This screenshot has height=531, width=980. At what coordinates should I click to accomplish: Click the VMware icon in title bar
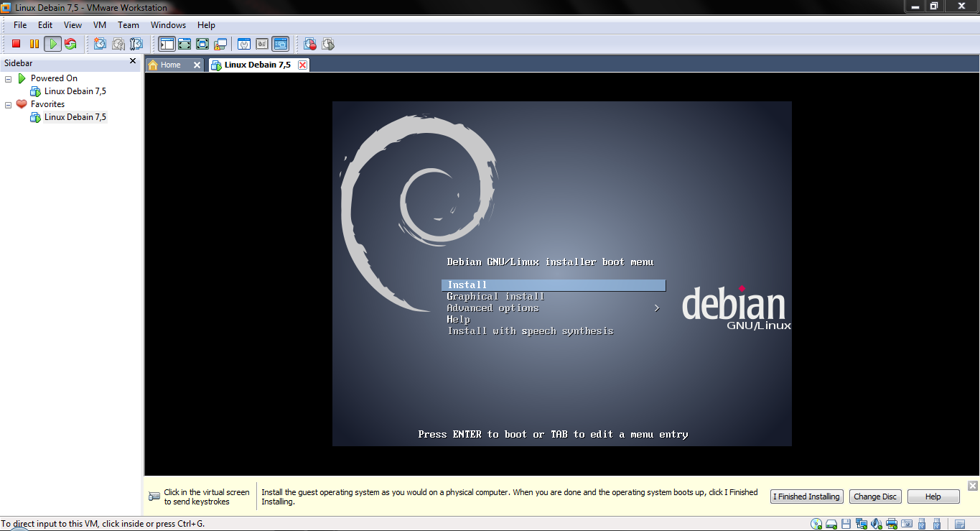coord(6,7)
